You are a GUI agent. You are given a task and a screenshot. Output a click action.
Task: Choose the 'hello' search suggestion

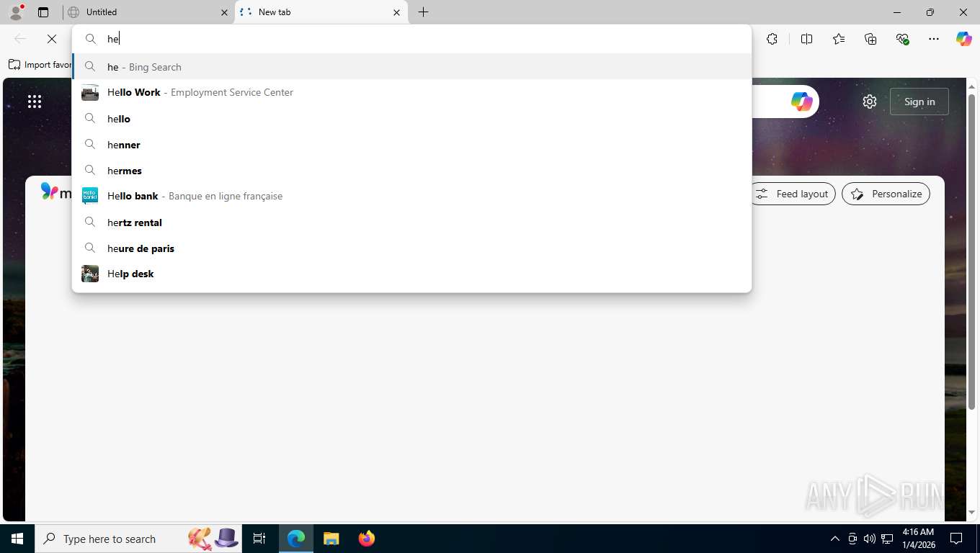411,119
